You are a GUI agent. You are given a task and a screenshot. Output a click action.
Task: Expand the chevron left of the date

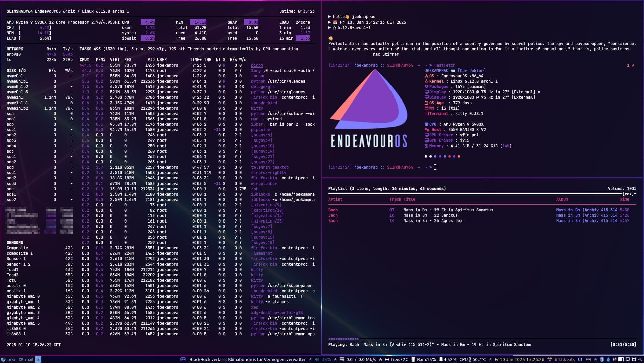[490, 359]
